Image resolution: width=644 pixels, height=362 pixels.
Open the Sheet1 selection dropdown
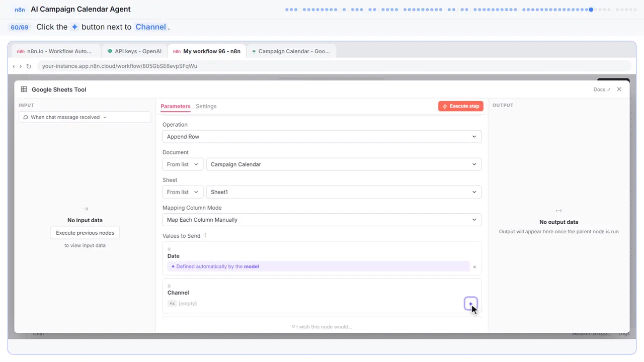coord(344,192)
